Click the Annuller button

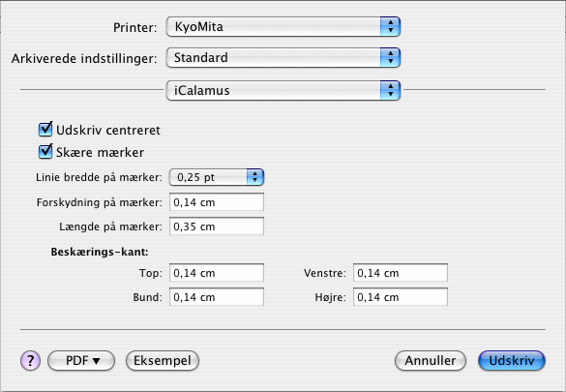431,361
